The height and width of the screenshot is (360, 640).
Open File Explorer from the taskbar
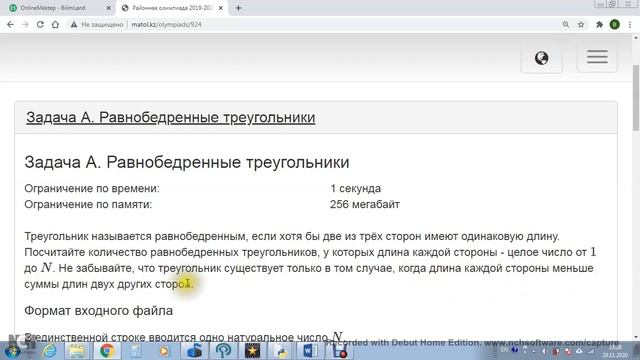click(x=77, y=351)
